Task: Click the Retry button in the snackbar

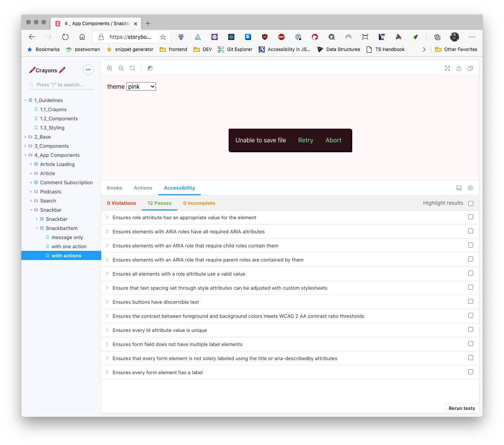Action: [305, 140]
